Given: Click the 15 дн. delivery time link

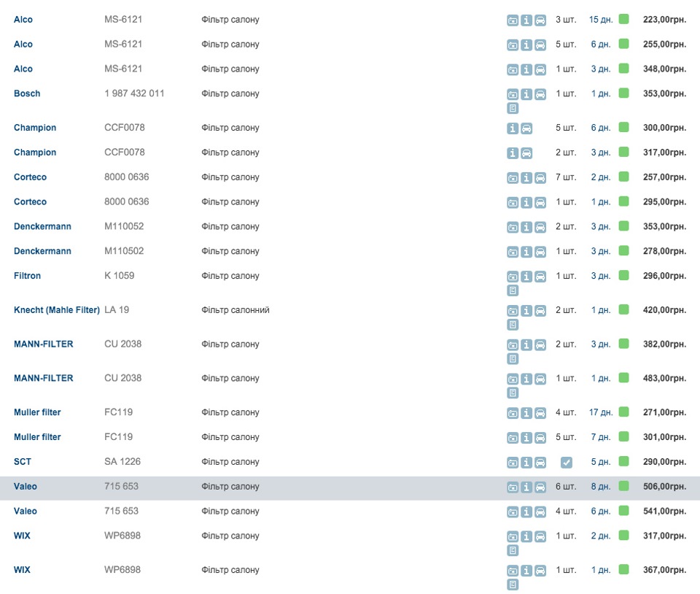Looking at the screenshot, I should pyautogui.click(x=601, y=20).
